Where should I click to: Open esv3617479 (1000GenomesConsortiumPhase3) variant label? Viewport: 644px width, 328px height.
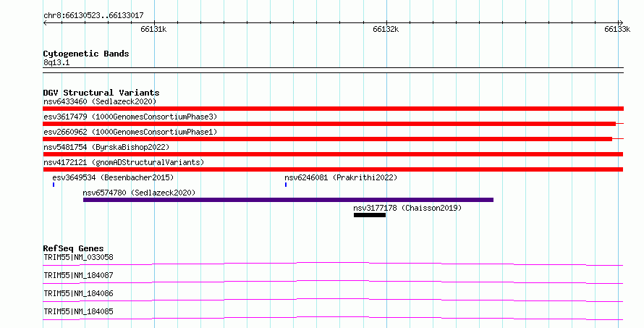point(130,117)
